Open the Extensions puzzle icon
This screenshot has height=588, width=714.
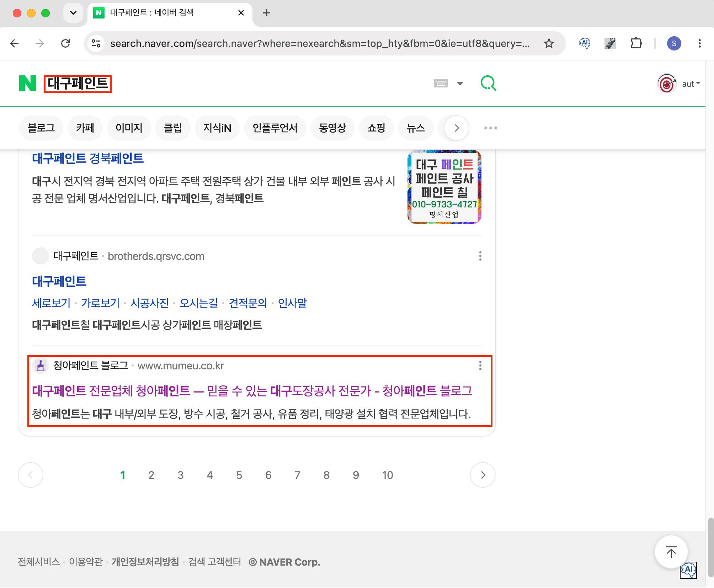pos(636,43)
